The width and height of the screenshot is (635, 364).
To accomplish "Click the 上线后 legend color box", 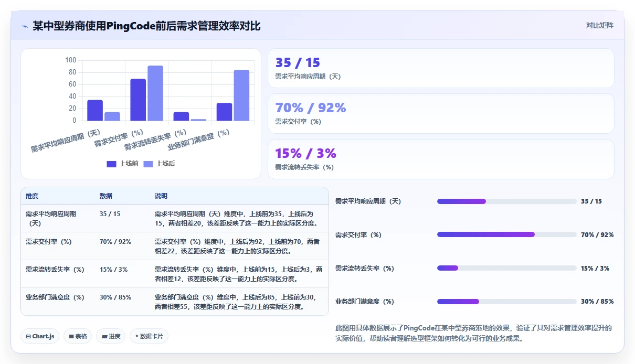I will 148,164.
